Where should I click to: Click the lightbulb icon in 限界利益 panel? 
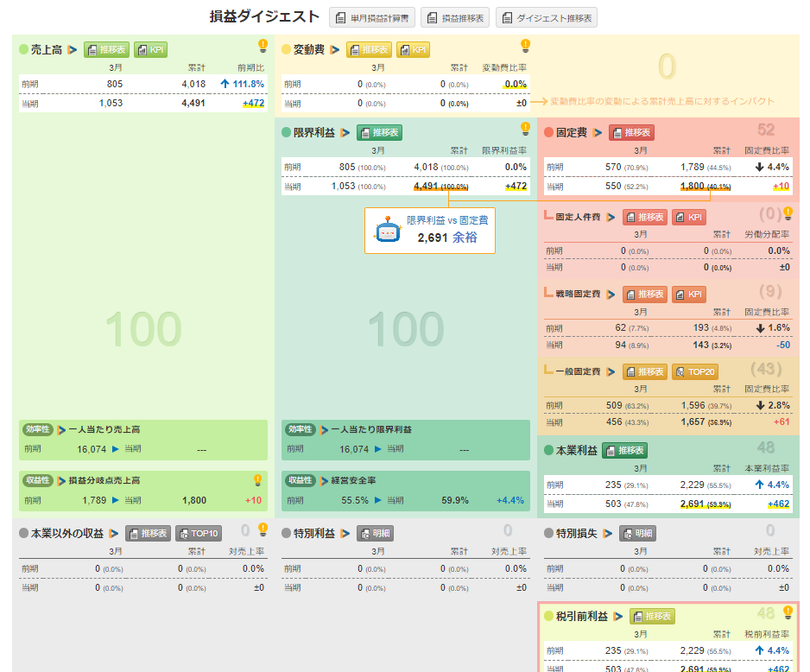point(525,129)
